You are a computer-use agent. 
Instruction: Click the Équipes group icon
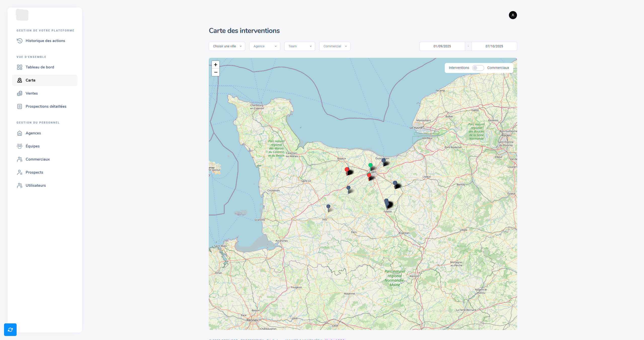(20, 146)
